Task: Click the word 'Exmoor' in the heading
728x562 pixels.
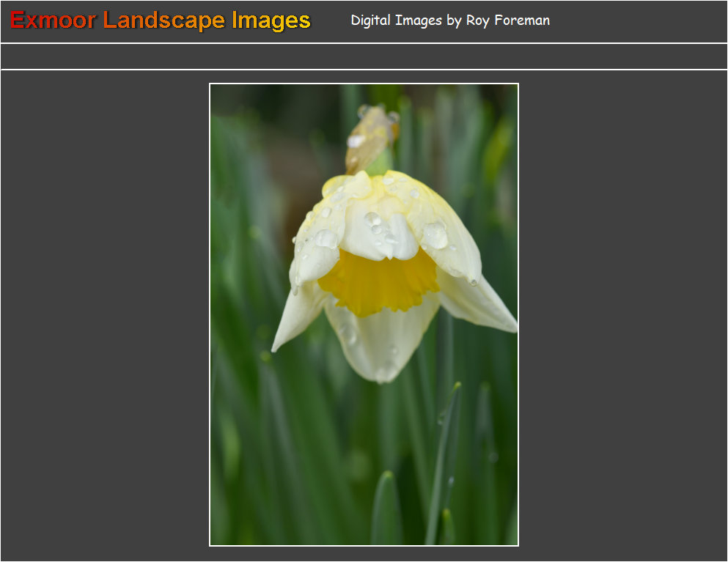Action: [x=53, y=21]
